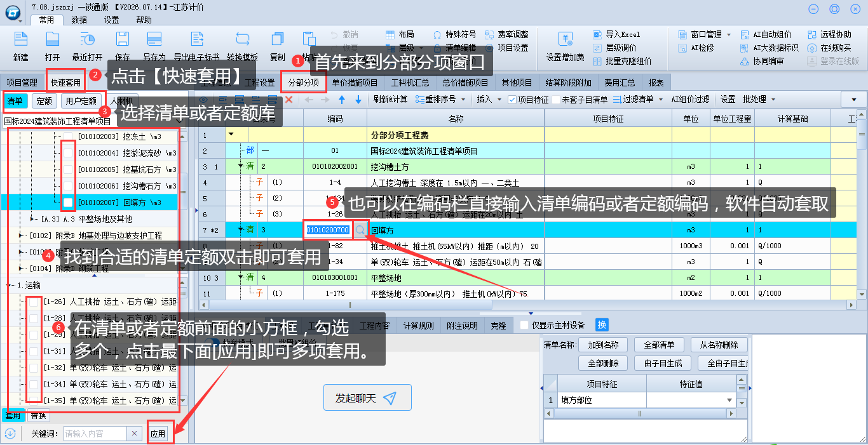The height and width of the screenshot is (445, 868).
Task: Click the 新建 new file icon
Action: coord(20,39)
